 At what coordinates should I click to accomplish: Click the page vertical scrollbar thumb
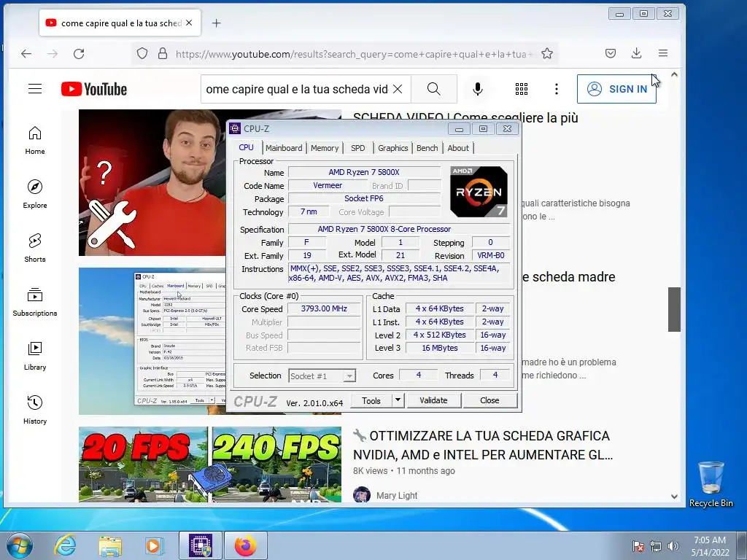pos(673,309)
